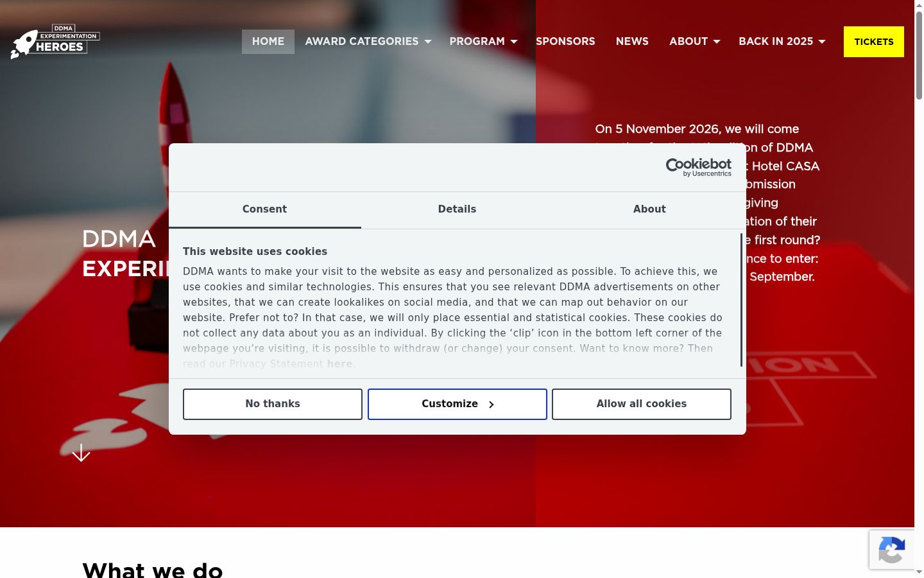Switch to the Details tab
The width and height of the screenshot is (924, 578).
457,209
